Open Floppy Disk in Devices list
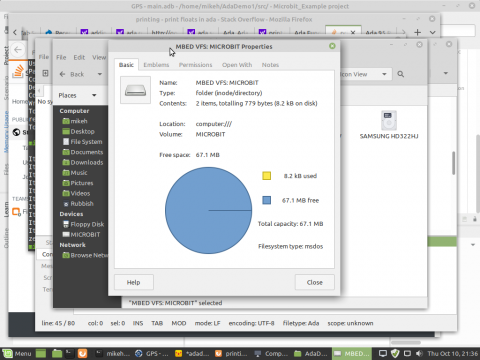 (83, 224)
